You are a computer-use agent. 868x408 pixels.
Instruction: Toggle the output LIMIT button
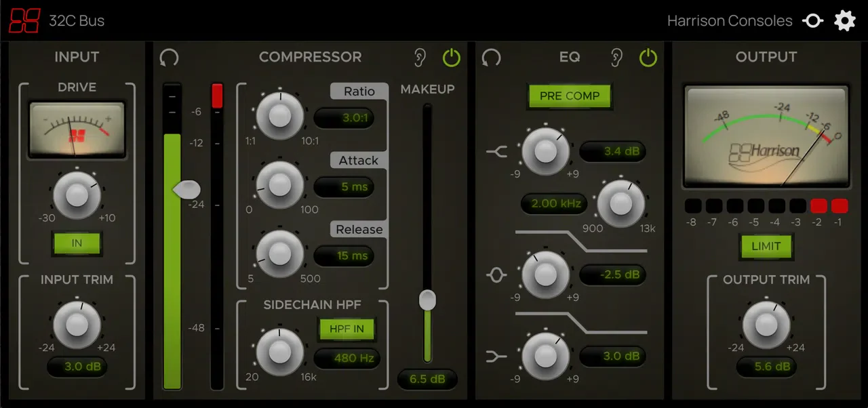766,246
